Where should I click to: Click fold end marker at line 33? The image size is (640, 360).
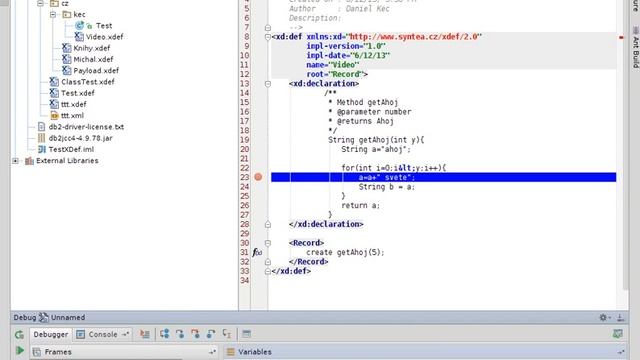268,271
